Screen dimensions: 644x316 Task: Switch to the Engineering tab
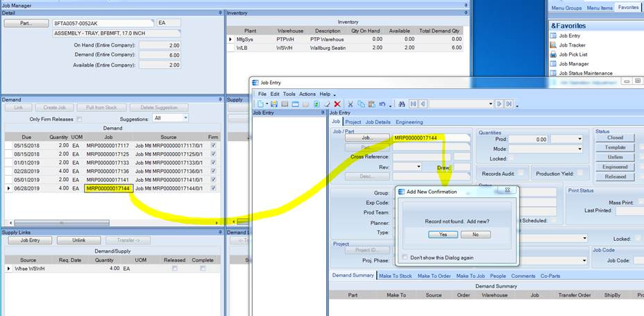tap(409, 122)
